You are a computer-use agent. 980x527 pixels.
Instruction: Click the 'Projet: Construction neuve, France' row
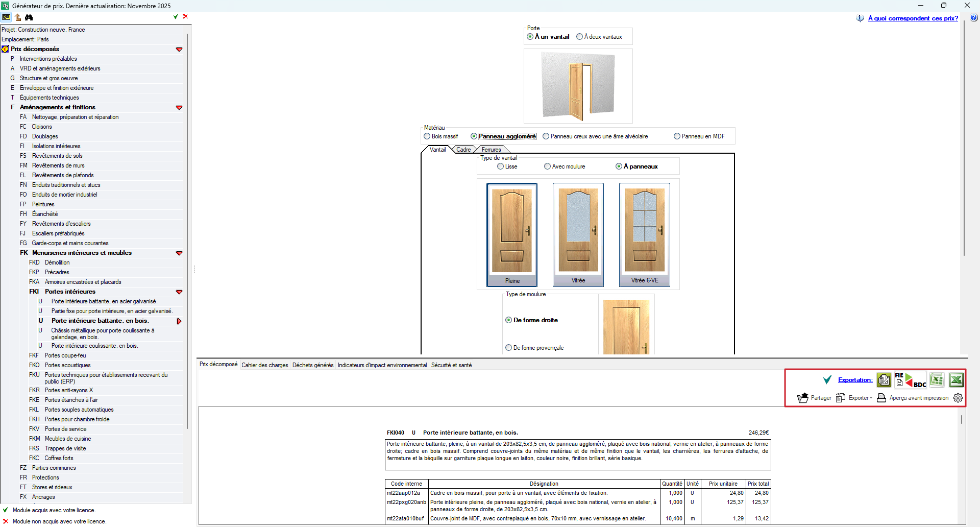[x=92, y=30]
